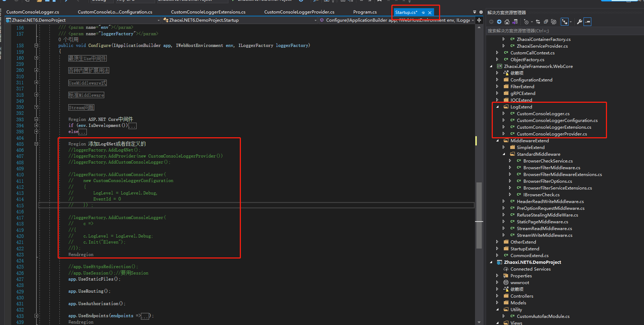
Task: Click the scrollbar down arrow by Solution Explorer
Action: point(479,322)
